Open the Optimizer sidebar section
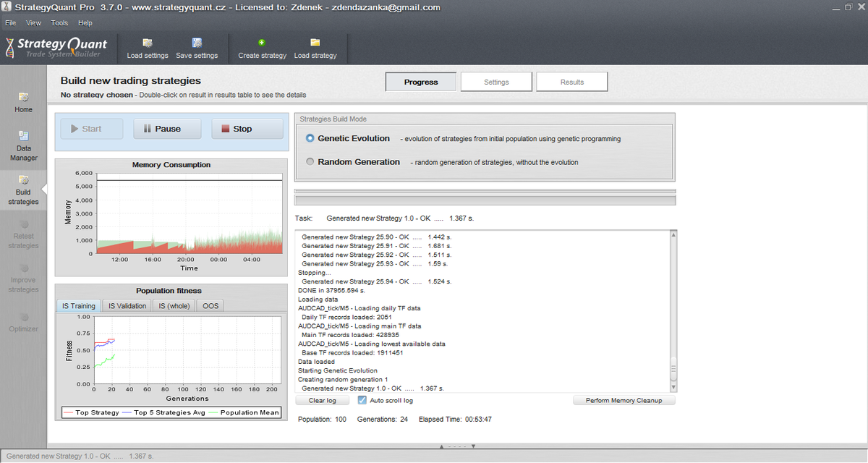This screenshot has height=463, width=868. (23, 321)
